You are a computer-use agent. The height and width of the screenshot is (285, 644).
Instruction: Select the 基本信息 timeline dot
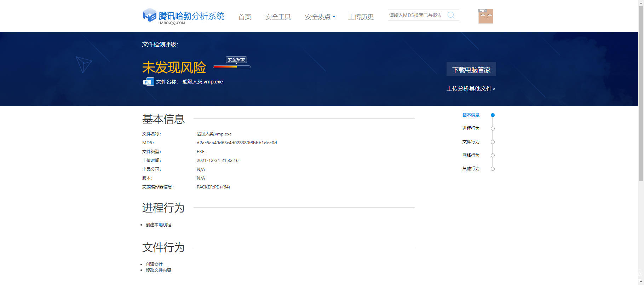pyautogui.click(x=493, y=115)
